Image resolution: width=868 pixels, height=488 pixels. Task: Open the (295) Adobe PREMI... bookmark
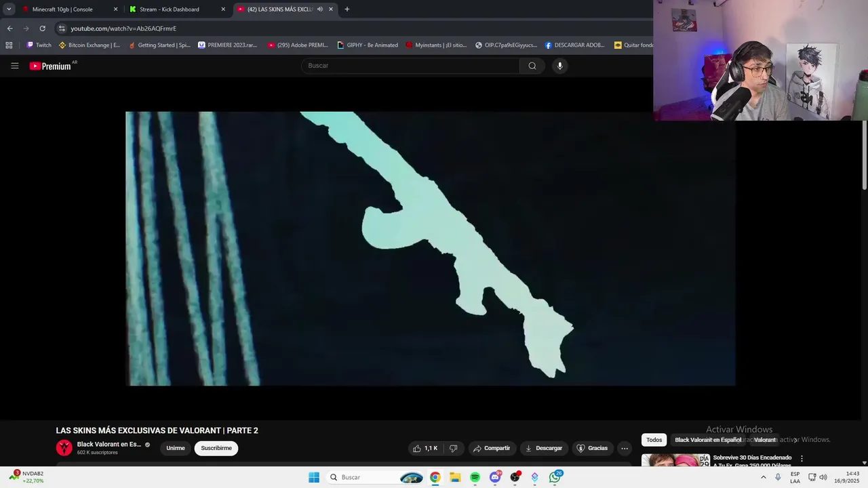[x=298, y=45]
